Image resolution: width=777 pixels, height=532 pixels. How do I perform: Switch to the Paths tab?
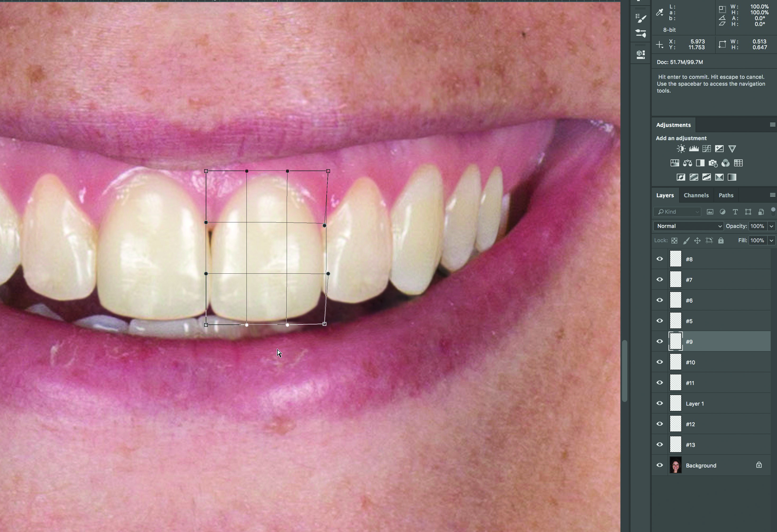pyautogui.click(x=726, y=195)
